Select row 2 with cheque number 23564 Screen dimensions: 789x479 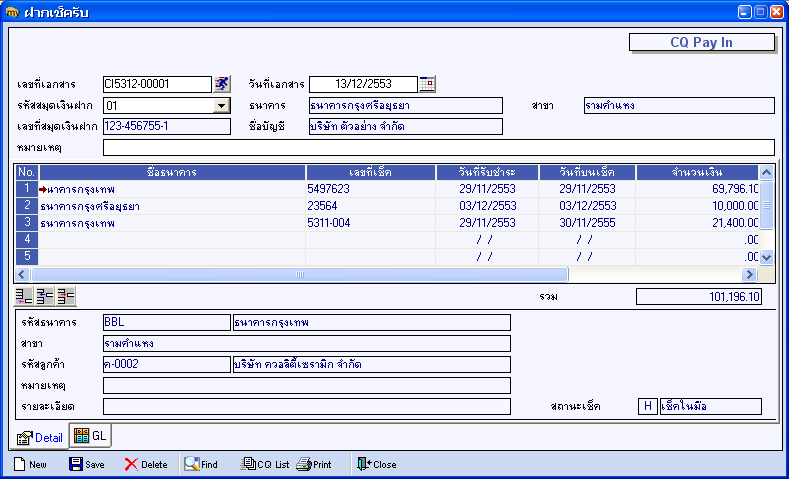tap(386, 206)
